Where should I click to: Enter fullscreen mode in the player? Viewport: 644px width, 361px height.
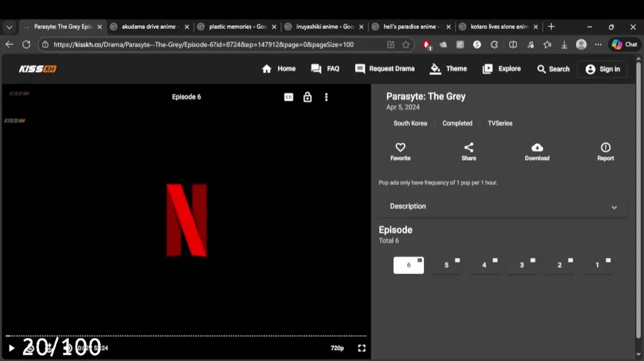pyautogui.click(x=362, y=348)
